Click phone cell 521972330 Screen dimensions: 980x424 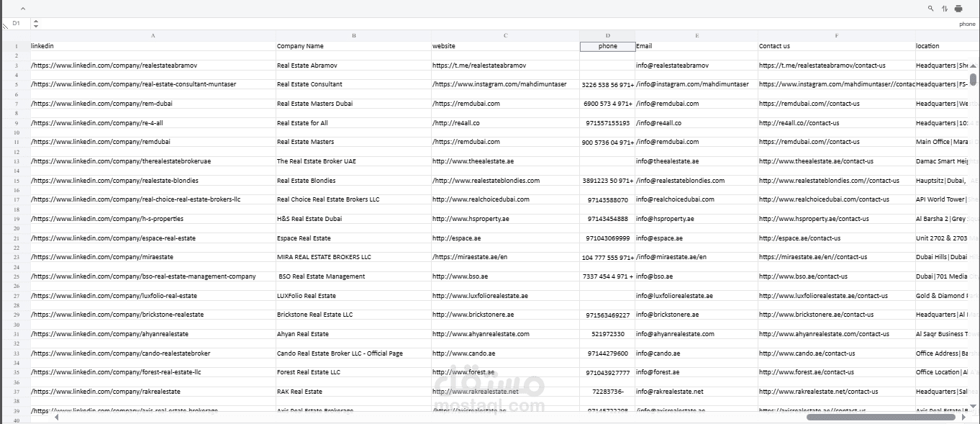[607, 334]
